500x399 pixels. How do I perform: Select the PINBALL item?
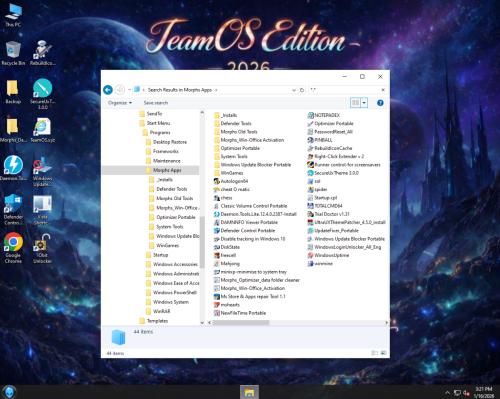pos(320,140)
